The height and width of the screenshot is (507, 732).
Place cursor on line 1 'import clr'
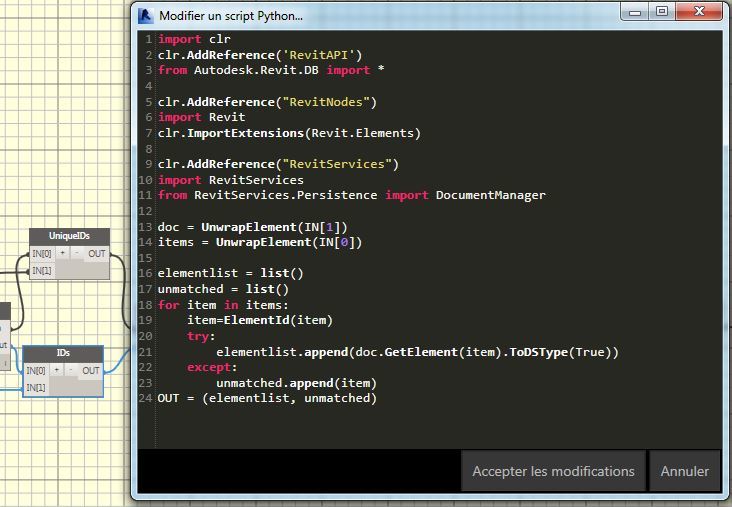coord(194,39)
